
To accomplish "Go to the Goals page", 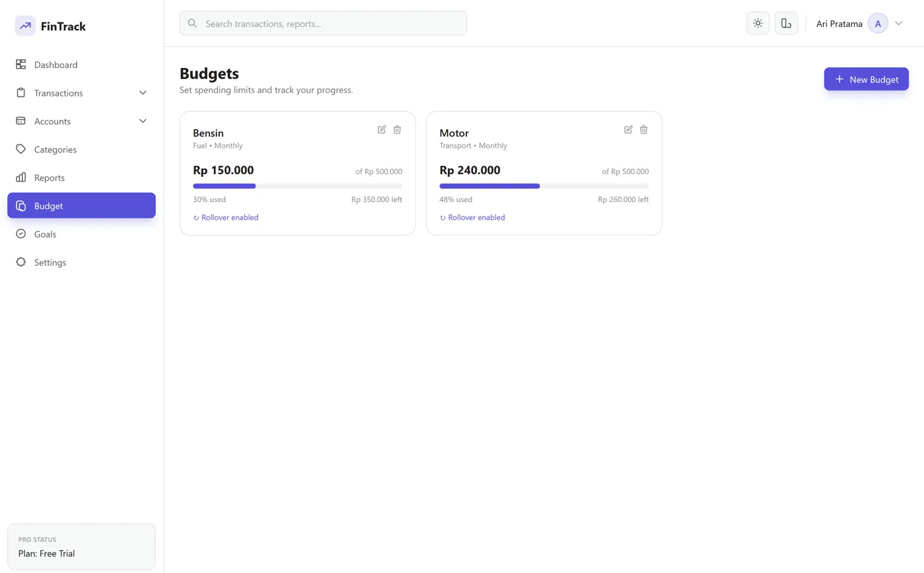I will 81,234.
